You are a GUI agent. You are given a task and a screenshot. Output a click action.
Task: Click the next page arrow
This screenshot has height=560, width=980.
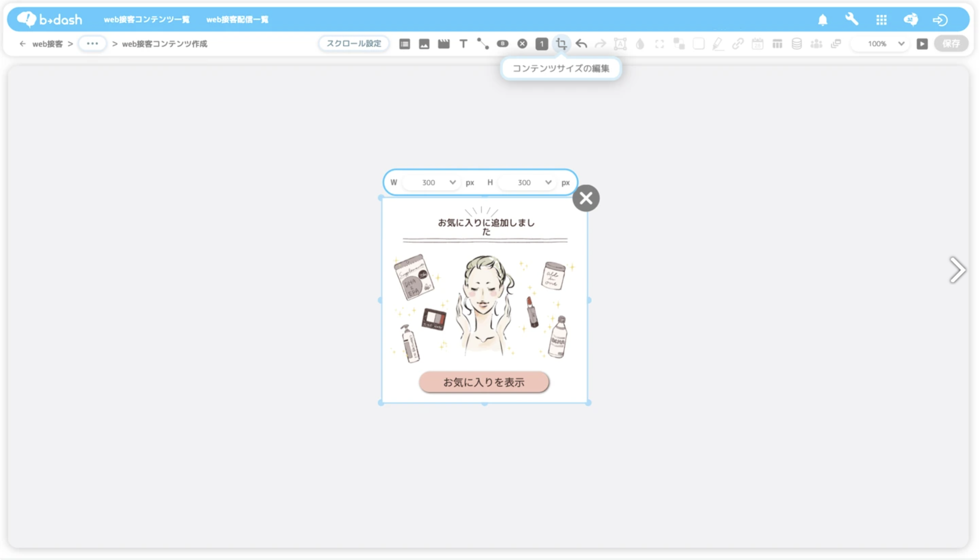click(957, 270)
